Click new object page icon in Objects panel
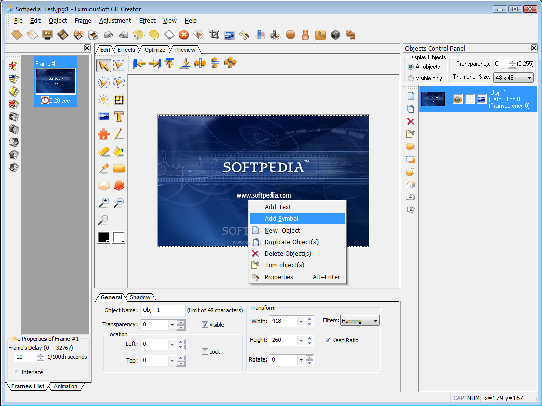The image size is (542, 406). pyautogui.click(x=410, y=96)
